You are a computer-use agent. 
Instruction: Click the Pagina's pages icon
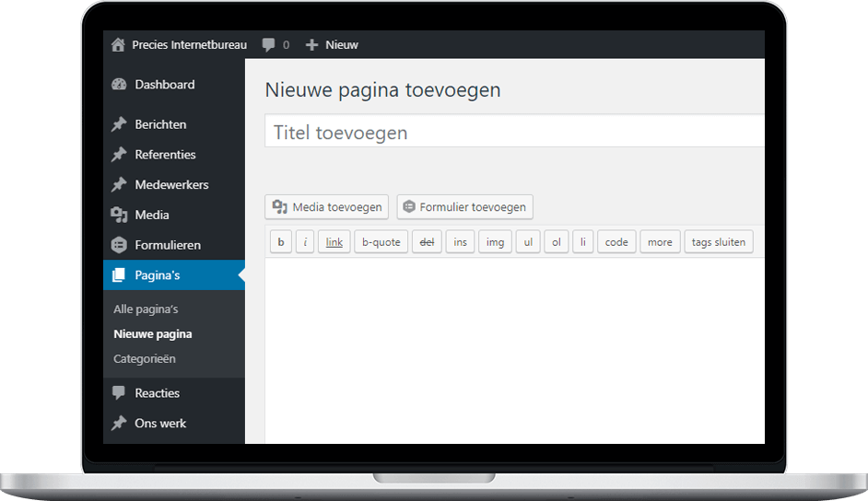pyautogui.click(x=119, y=274)
